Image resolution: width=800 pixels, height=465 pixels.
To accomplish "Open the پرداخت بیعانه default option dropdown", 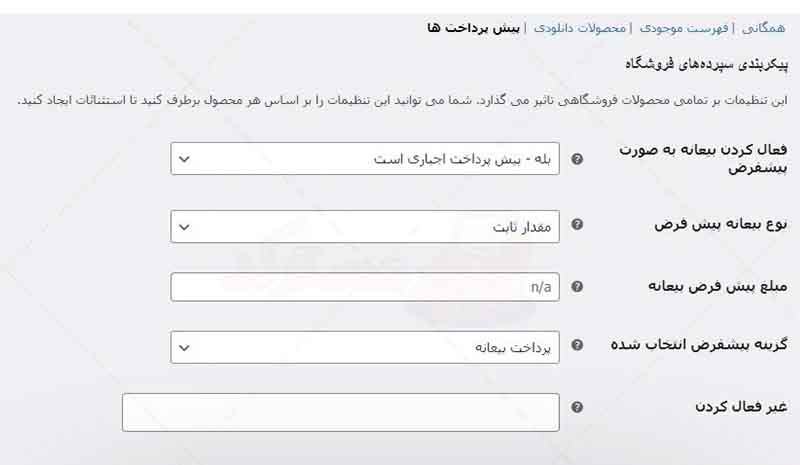I will pos(365,347).
